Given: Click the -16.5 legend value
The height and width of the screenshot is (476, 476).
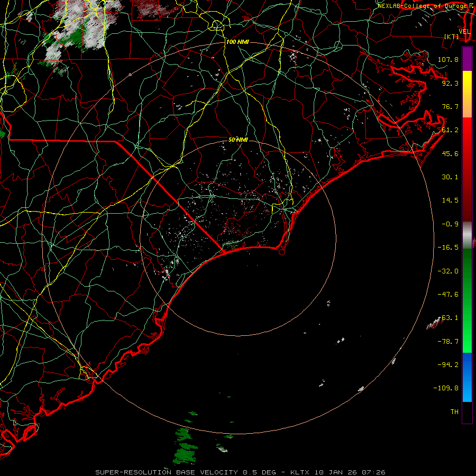Looking at the screenshot, I should coord(448,248).
